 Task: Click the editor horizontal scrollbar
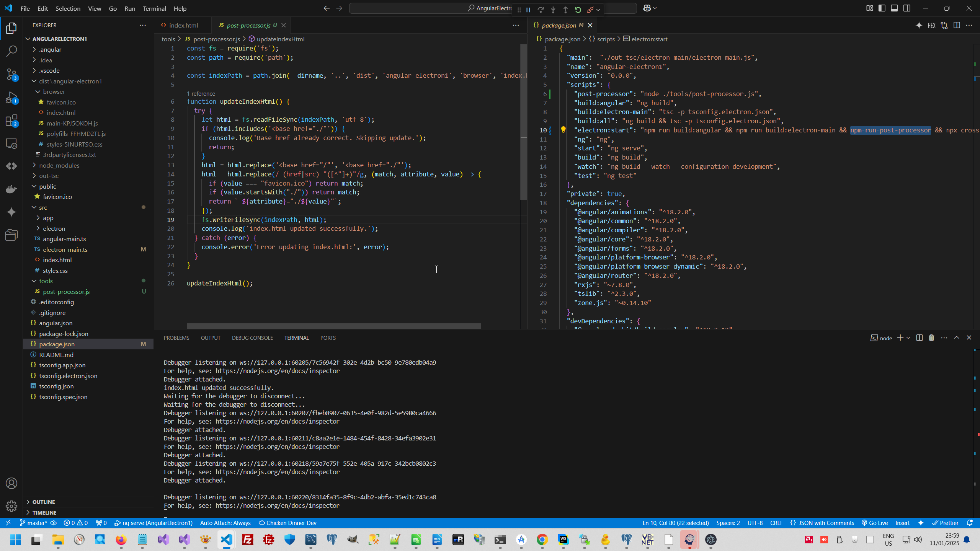(333, 326)
